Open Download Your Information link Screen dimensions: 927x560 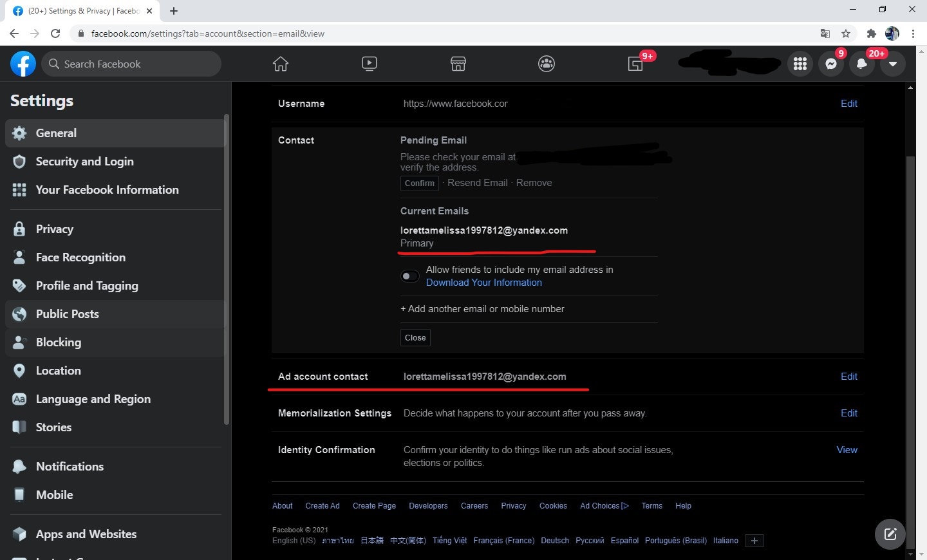click(x=484, y=283)
